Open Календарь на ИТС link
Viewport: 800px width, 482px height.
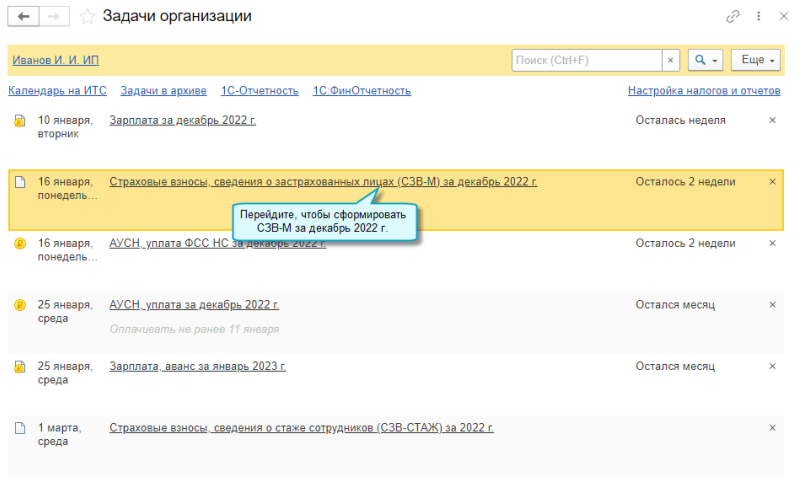pyautogui.click(x=57, y=91)
